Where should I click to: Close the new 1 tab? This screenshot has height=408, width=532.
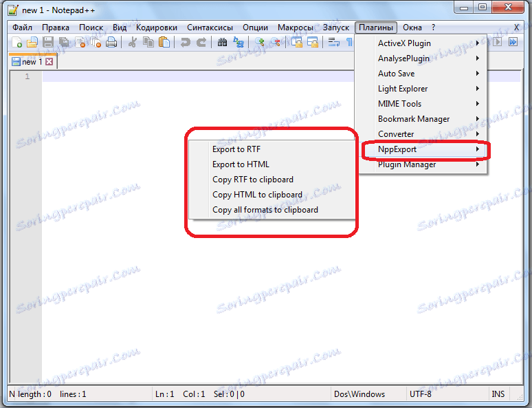[x=49, y=61]
